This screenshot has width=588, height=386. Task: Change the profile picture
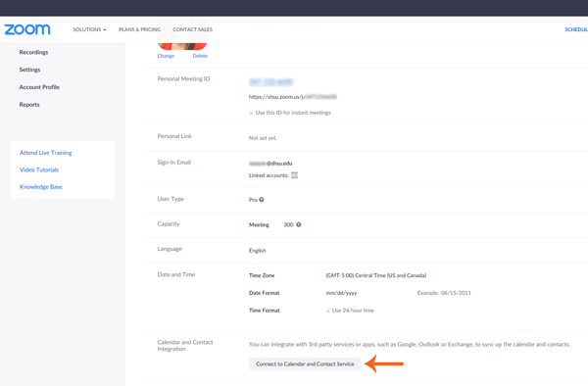coord(166,56)
